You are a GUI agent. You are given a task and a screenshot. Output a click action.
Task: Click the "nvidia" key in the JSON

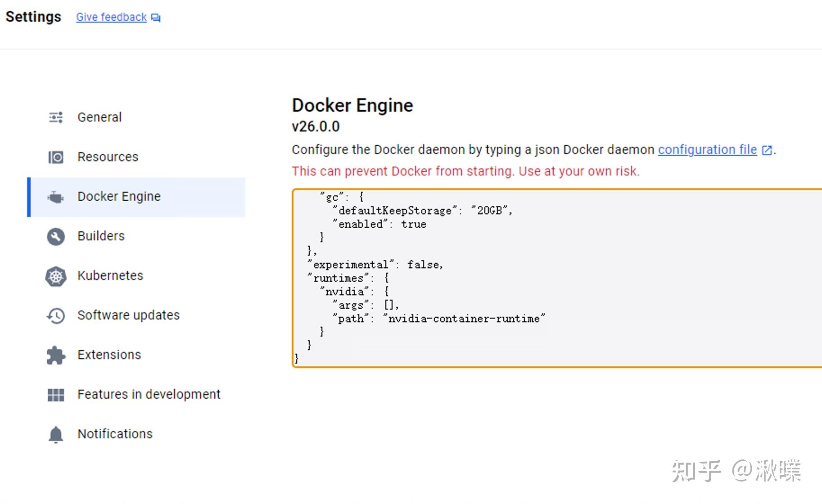coord(344,292)
